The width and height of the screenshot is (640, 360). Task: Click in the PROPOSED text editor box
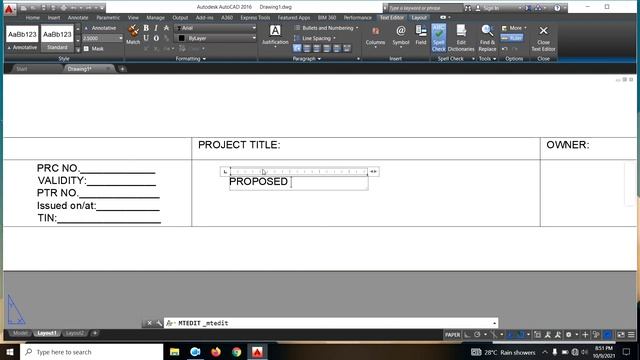pyautogui.click(x=299, y=182)
